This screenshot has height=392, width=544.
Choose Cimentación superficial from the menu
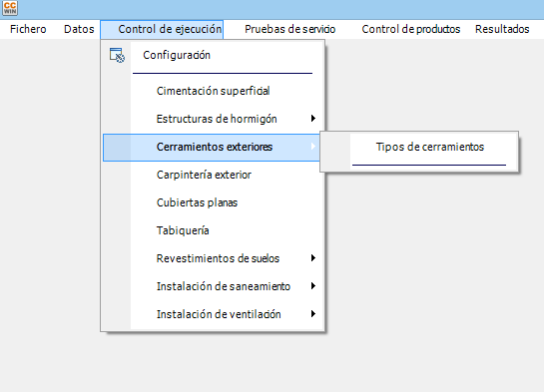pos(213,91)
